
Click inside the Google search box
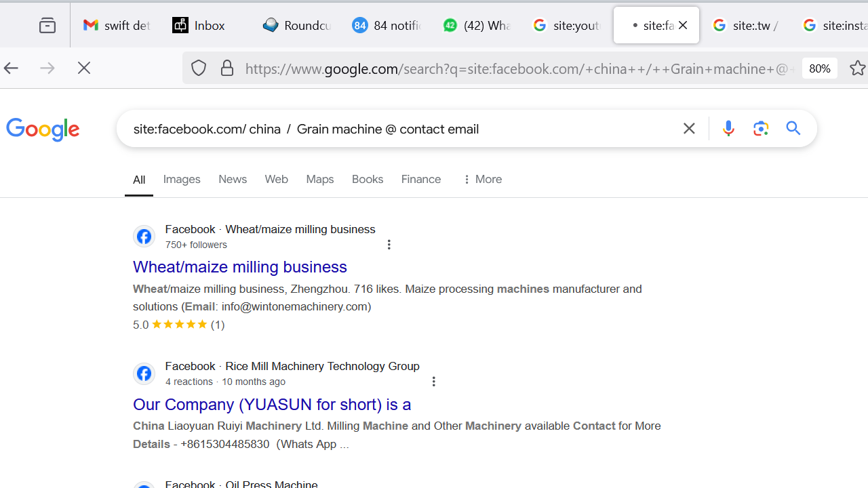[407, 129]
